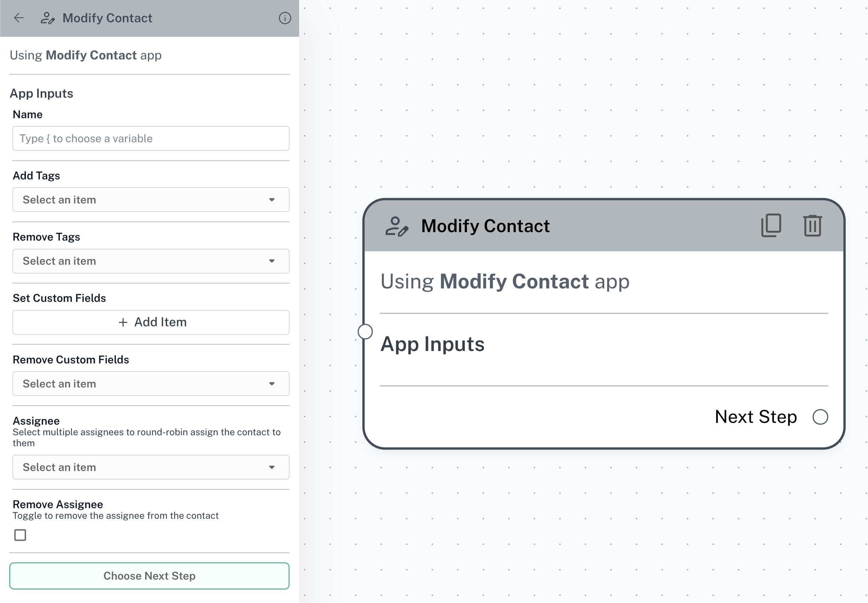The width and height of the screenshot is (868, 603).
Task: Open the info icon in Modify Contact header
Action: click(285, 18)
